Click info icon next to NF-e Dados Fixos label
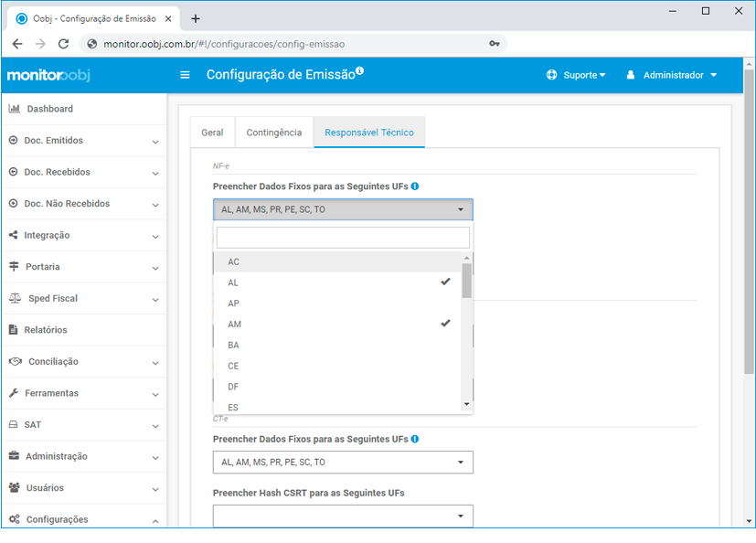756x543 pixels. pos(415,186)
